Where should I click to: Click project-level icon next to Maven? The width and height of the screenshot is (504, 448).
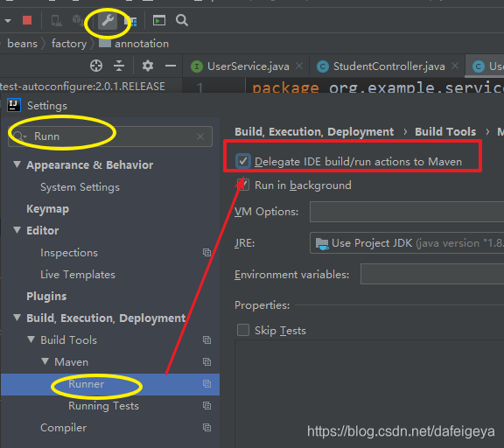(x=207, y=362)
